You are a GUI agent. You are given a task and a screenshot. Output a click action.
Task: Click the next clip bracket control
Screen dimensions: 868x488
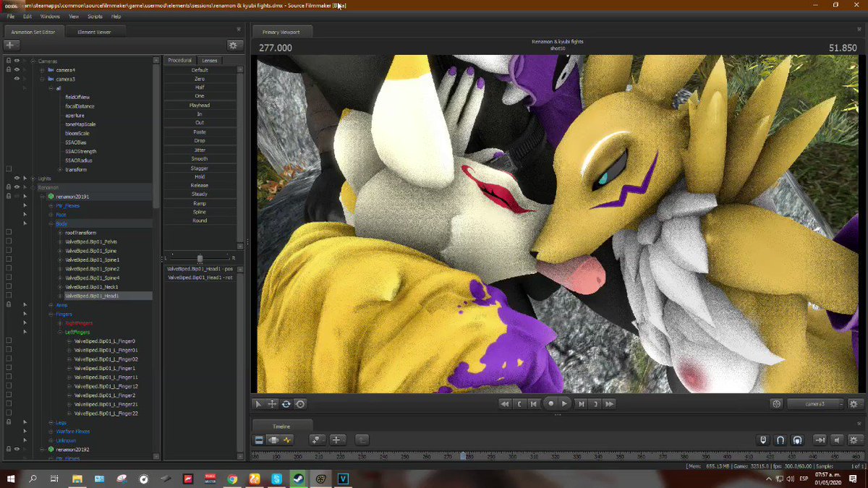click(595, 404)
